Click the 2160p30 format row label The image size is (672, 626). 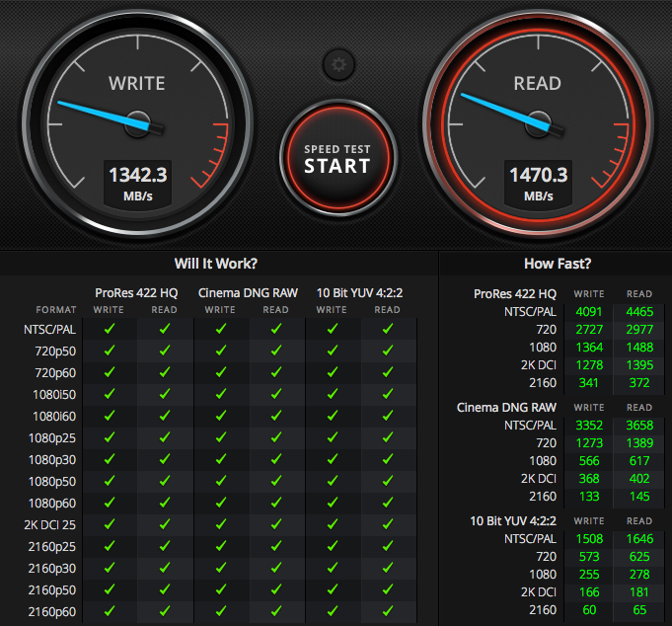[52, 568]
